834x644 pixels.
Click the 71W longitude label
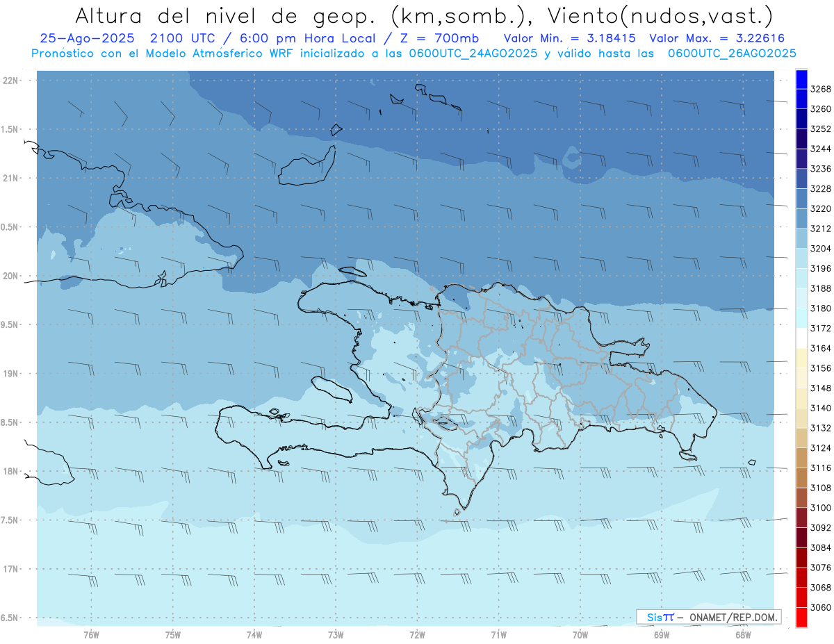pyautogui.click(x=498, y=635)
